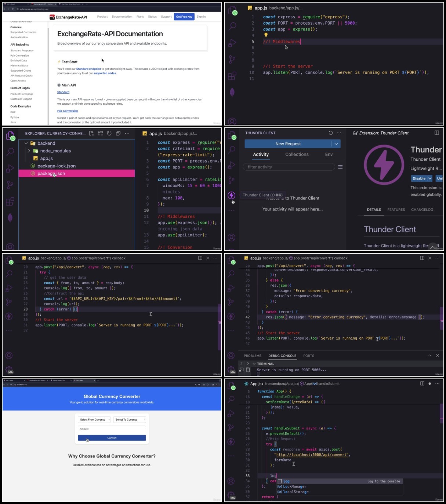Open Select From Currency dropdown
This screenshot has width=446, height=504.
pyautogui.click(x=94, y=420)
